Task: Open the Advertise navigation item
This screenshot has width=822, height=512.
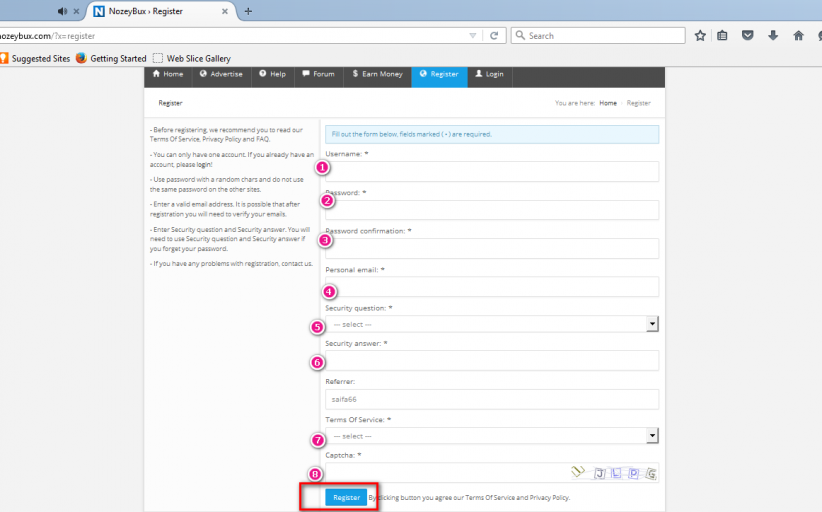Action: pyautogui.click(x=221, y=74)
